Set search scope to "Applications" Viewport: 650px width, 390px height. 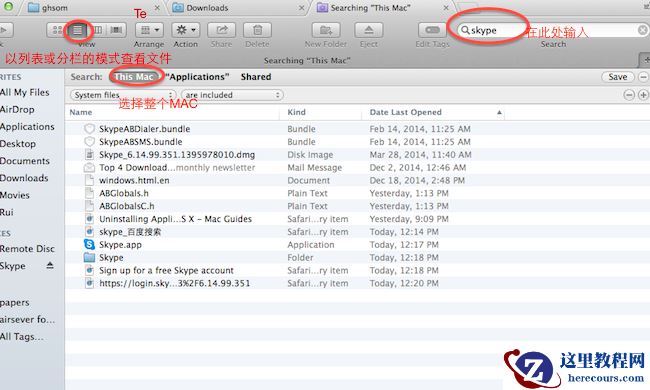click(197, 77)
